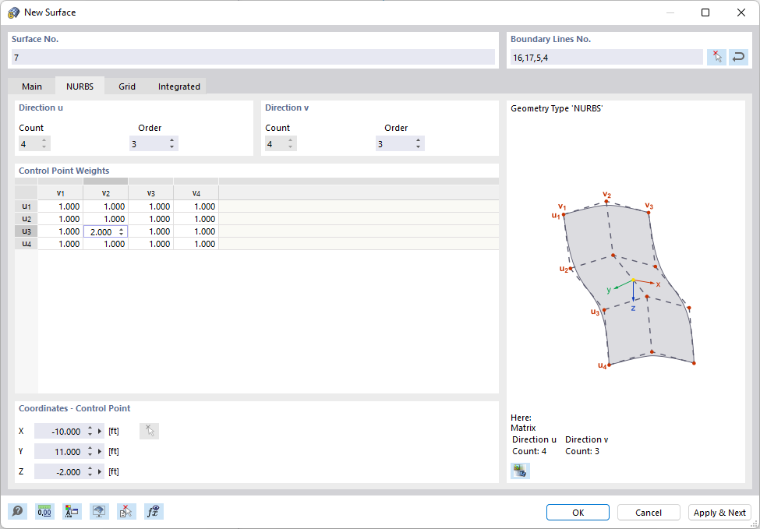Select the v3 column header
This screenshot has width=760, height=529.
tap(151, 193)
